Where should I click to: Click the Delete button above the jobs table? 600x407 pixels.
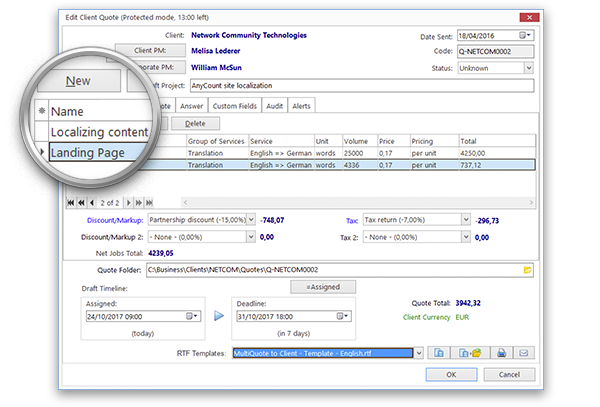tap(196, 123)
